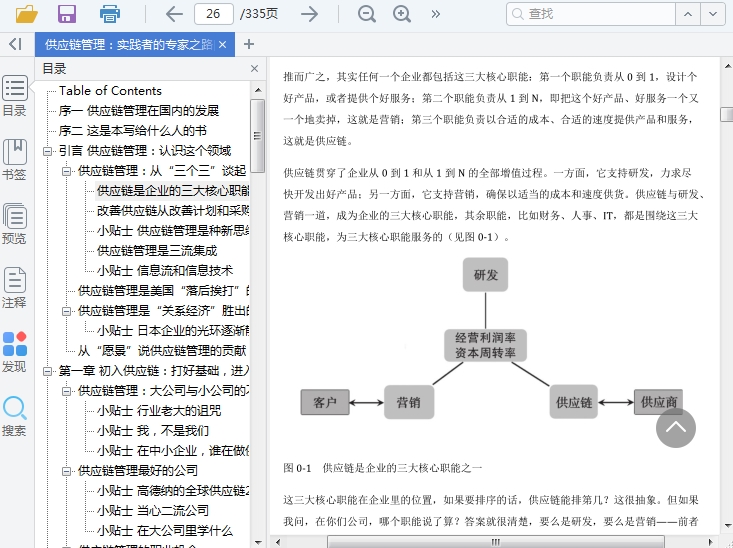Viewport: 733px width, 548px height.
Task: Go to the previous page arrow
Action: click(174, 14)
